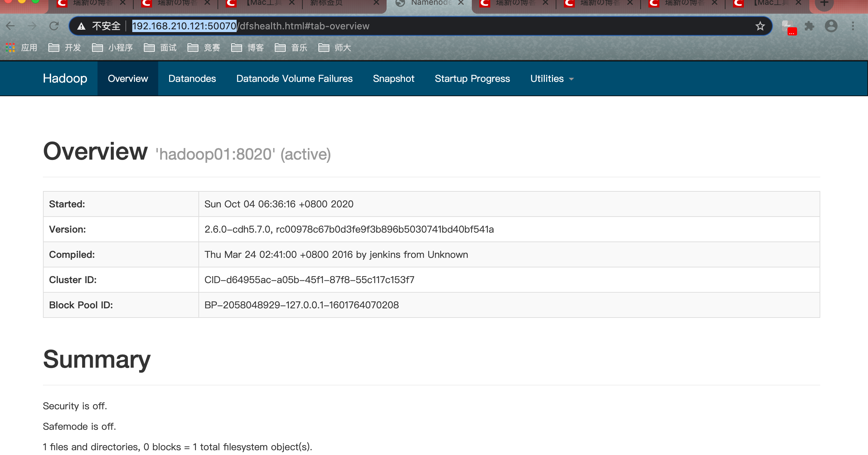Image resolution: width=868 pixels, height=455 pixels.
Task: Click the Cluster ID: label cell
Action: tap(121, 280)
